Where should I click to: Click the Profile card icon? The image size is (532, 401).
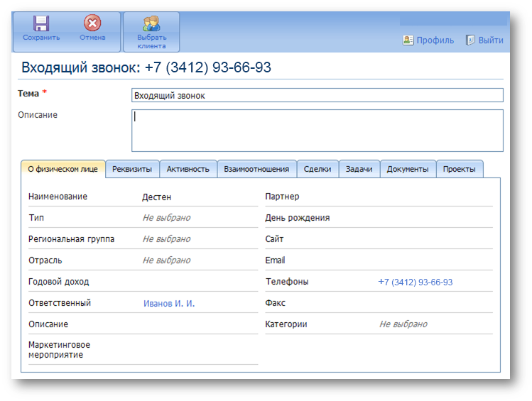point(408,40)
